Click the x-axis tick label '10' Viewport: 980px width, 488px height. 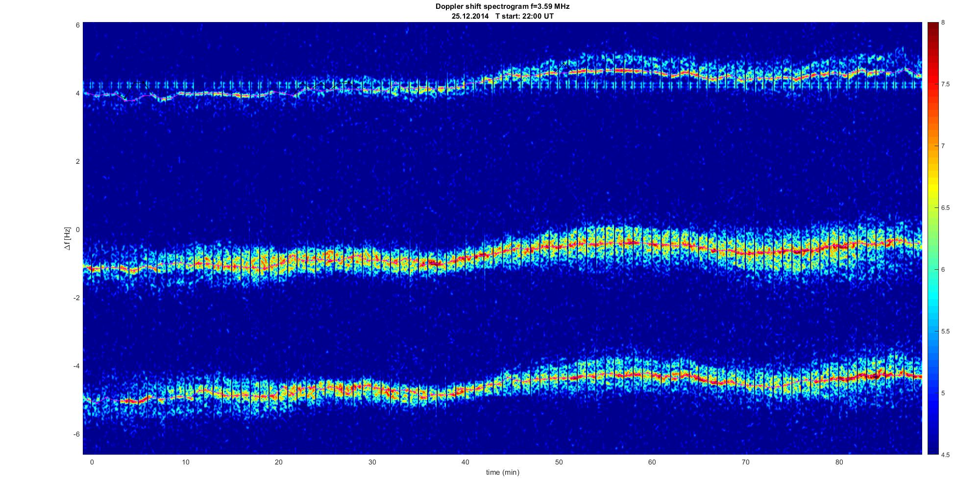(185, 462)
